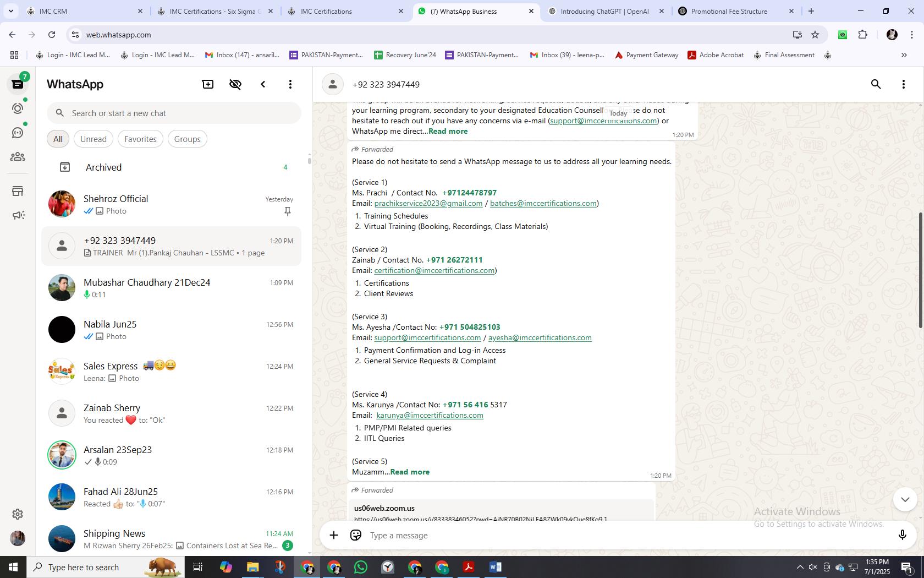Select the All chat filter
Screen dimensions: 924x578
click(x=58, y=139)
